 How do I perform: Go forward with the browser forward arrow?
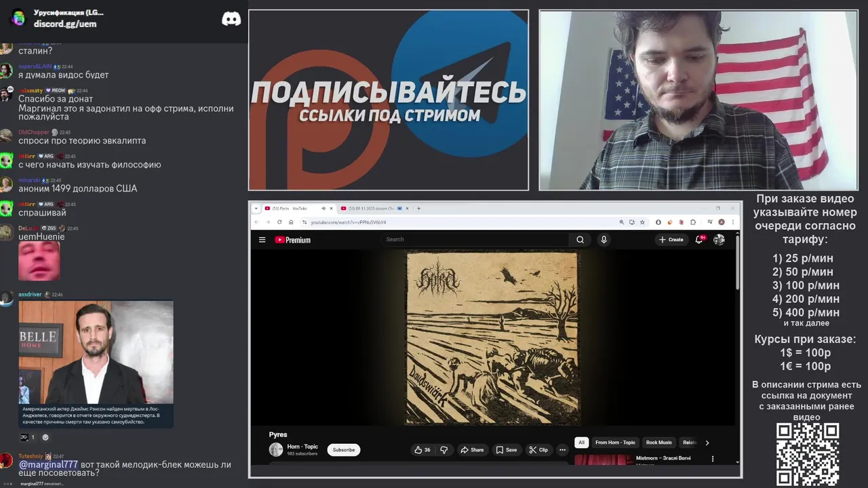point(268,222)
